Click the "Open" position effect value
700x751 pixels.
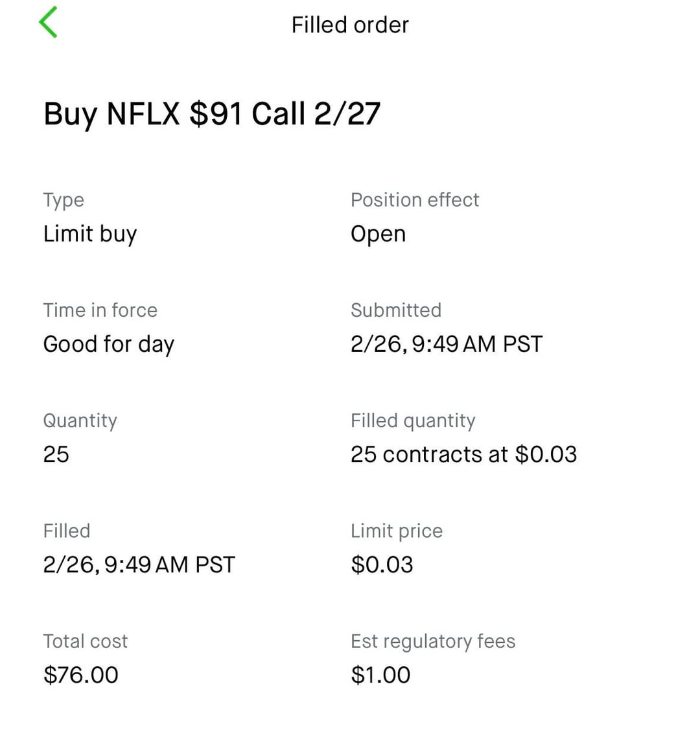coord(379,234)
